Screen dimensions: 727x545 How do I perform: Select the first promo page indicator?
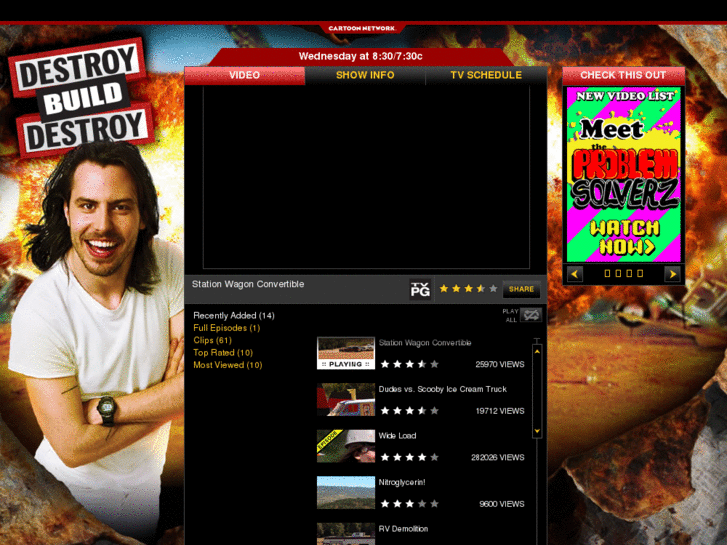607,274
